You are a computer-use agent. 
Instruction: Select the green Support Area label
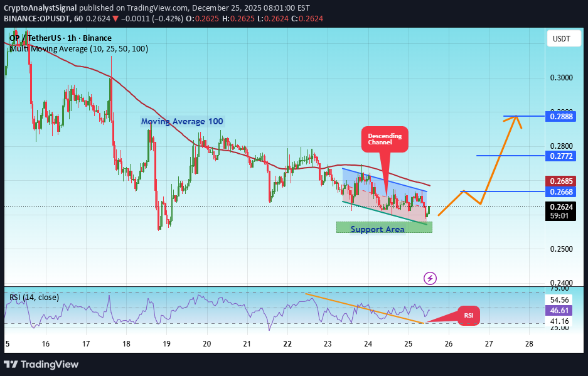point(377,229)
